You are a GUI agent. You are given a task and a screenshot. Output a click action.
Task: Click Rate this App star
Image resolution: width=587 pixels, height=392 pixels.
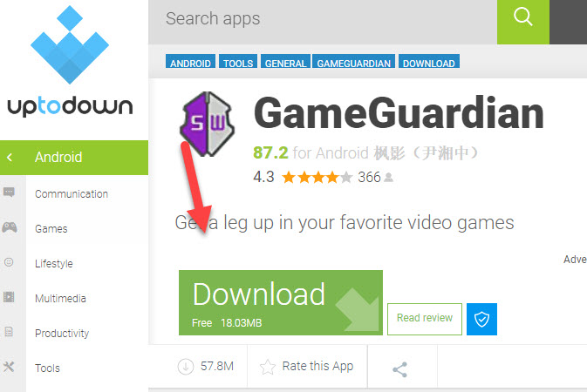click(x=268, y=367)
